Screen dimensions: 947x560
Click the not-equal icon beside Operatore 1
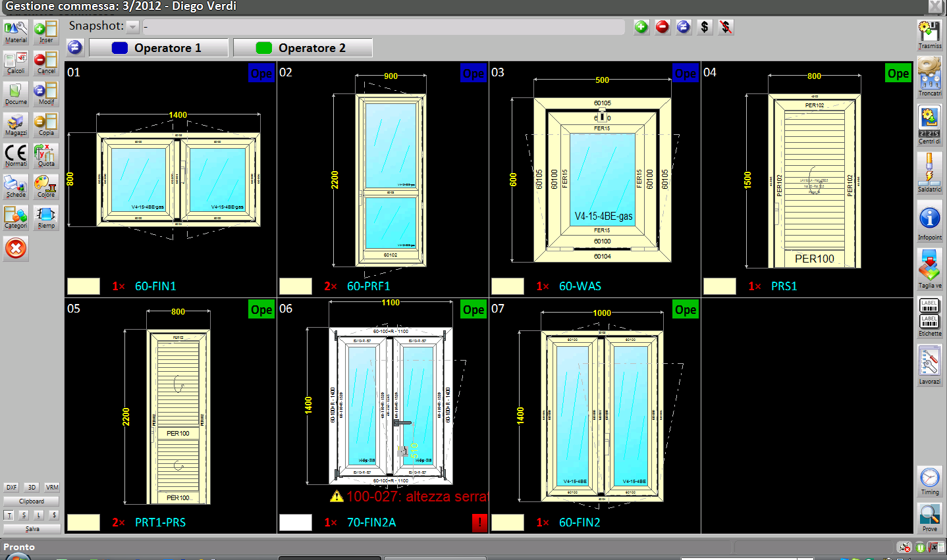(75, 47)
